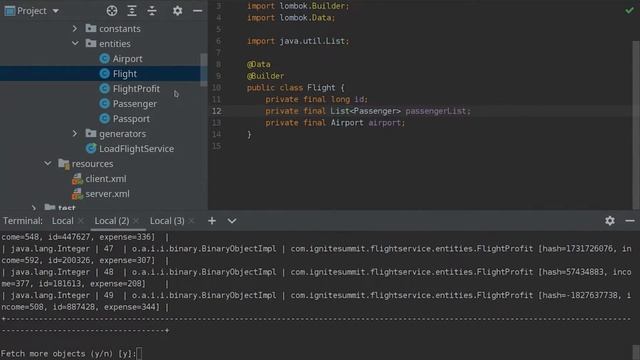Open the terminal sessions dropdown chevron
Viewport: 640px width, 360px height.
click(232, 221)
